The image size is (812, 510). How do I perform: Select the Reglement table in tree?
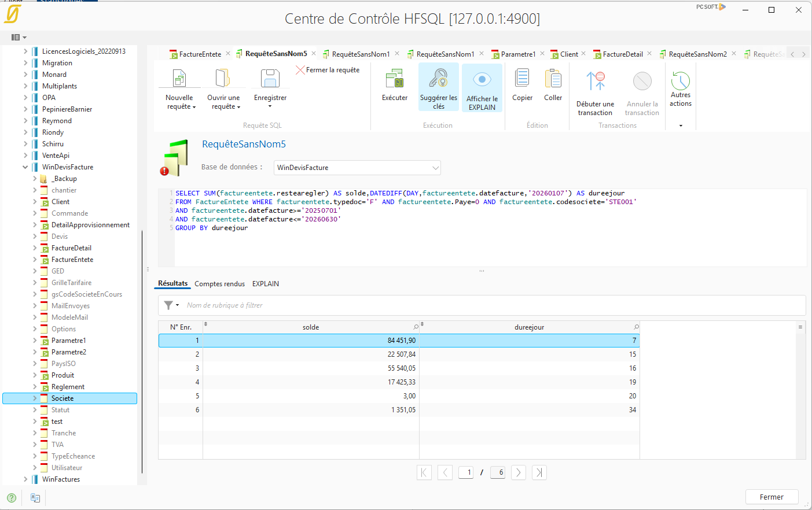click(x=68, y=387)
